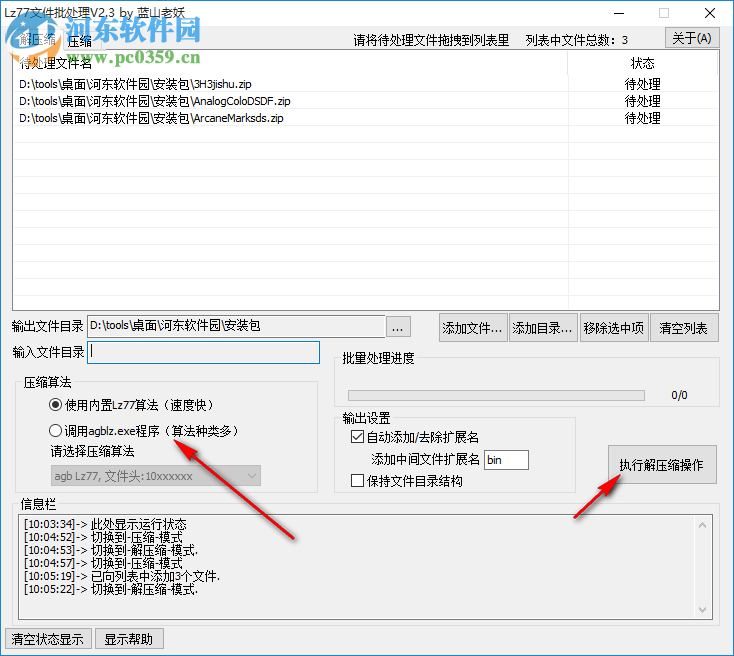The image size is (734, 656).
Task: Click status 待处理 of 3H3jishu.zip row
Action: coord(642,84)
